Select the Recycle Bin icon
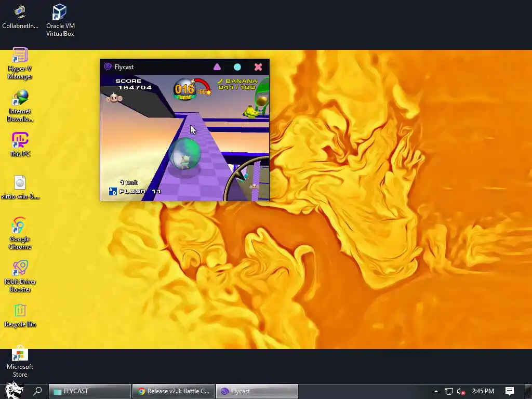The height and width of the screenshot is (399, 532). [x=20, y=315]
